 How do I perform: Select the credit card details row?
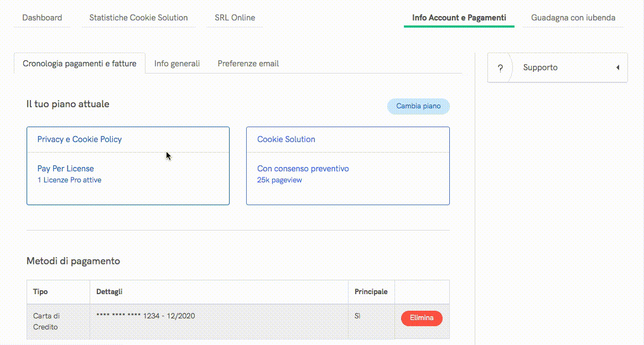145,316
